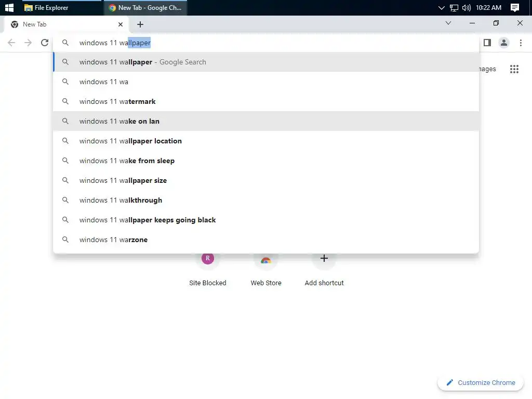Choose 'windows 11 wallpaper - Google Search' suggestion

coord(266,62)
